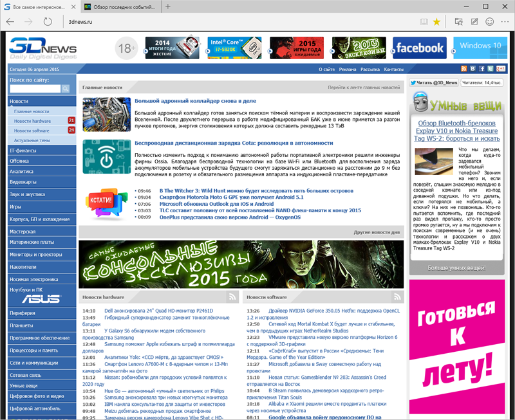
Task: Start making a web note
Action: tap(474, 22)
